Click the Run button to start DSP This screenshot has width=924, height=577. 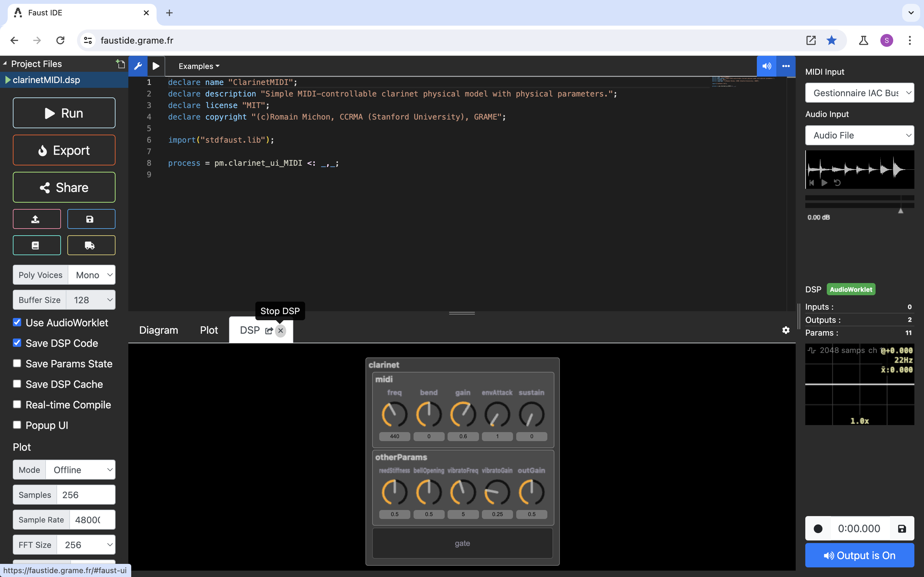click(64, 112)
